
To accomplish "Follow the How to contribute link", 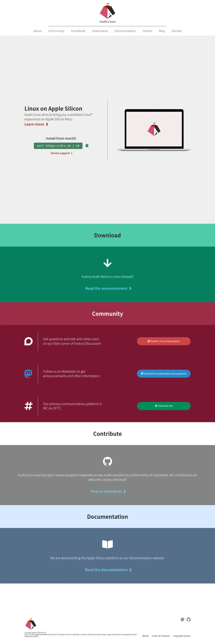I will [108, 491].
